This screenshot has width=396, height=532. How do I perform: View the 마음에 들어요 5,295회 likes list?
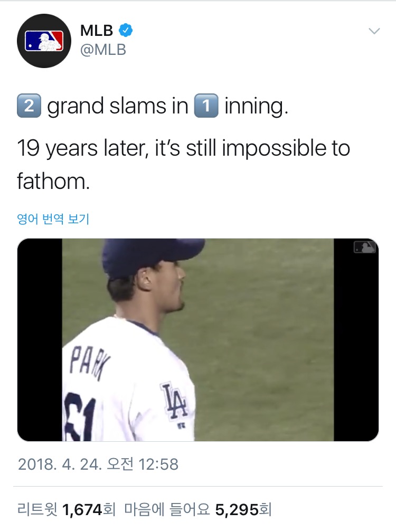point(198,510)
